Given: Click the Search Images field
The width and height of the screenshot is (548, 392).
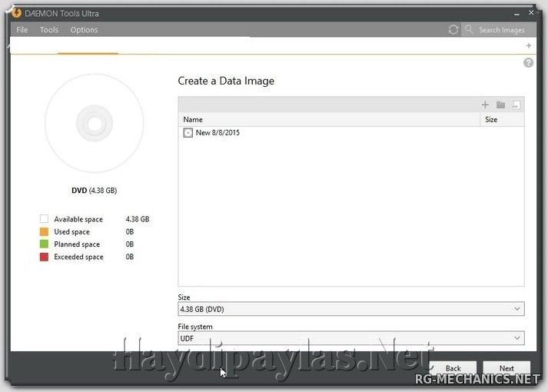Looking at the screenshot, I should pos(501,30).
